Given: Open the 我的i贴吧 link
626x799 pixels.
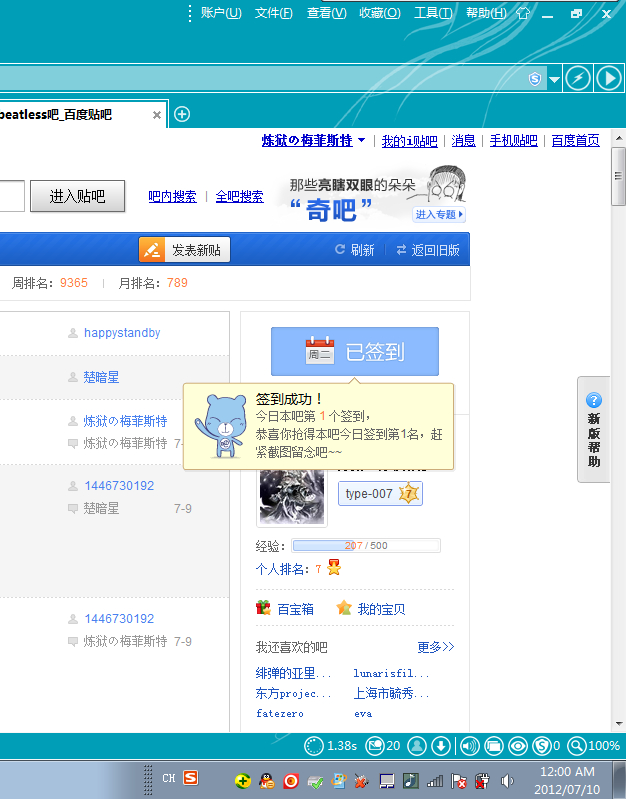Looking at the screenshot, I should click(x=409, y=141).
